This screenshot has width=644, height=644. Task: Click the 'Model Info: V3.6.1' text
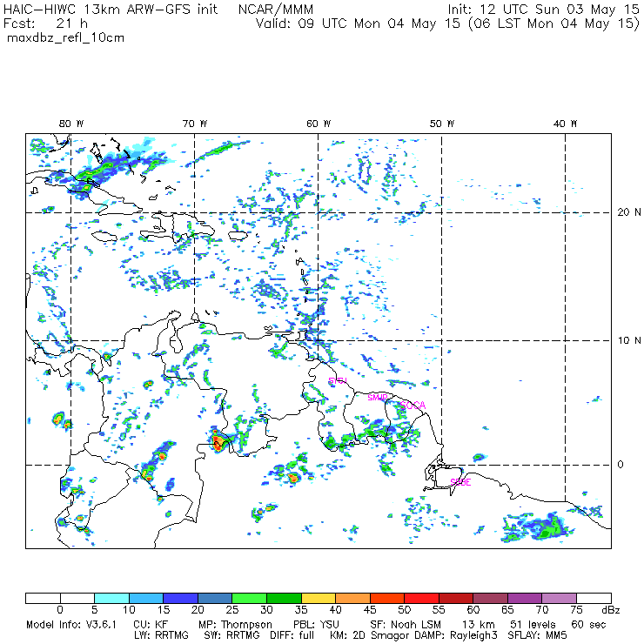pos(71,625)
